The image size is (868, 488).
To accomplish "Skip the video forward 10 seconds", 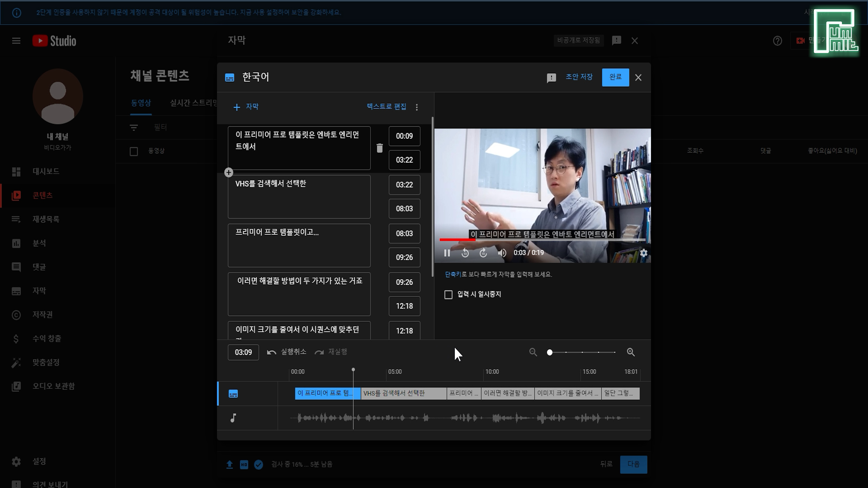I will pyautogui.click(x=483, y=253).
